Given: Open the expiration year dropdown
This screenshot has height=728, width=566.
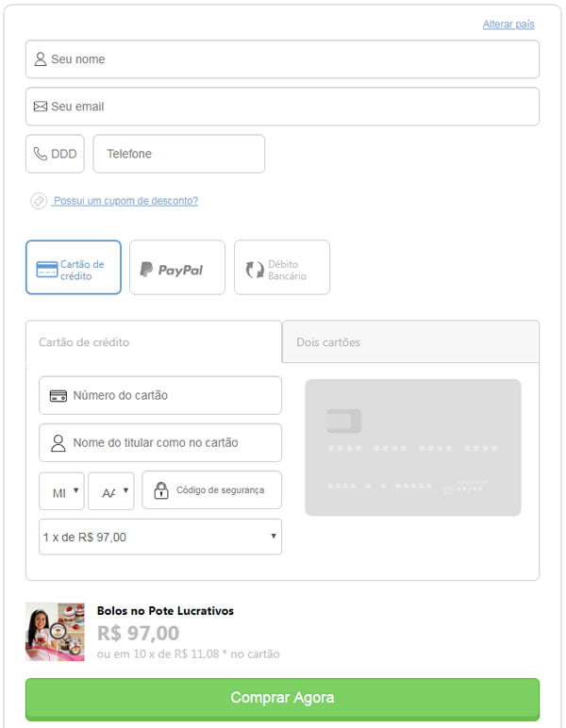Looking at the screenshot, I should 111,491.
